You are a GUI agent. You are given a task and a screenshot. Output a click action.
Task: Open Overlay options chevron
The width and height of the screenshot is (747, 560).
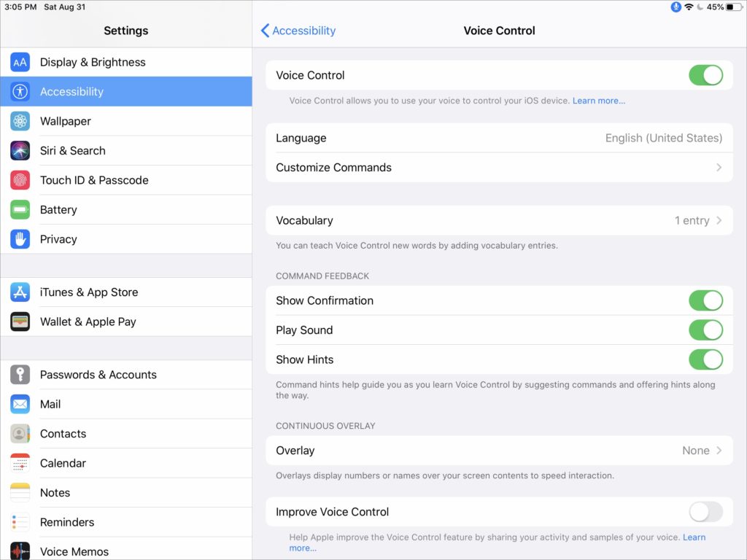(x=719, y=451)
